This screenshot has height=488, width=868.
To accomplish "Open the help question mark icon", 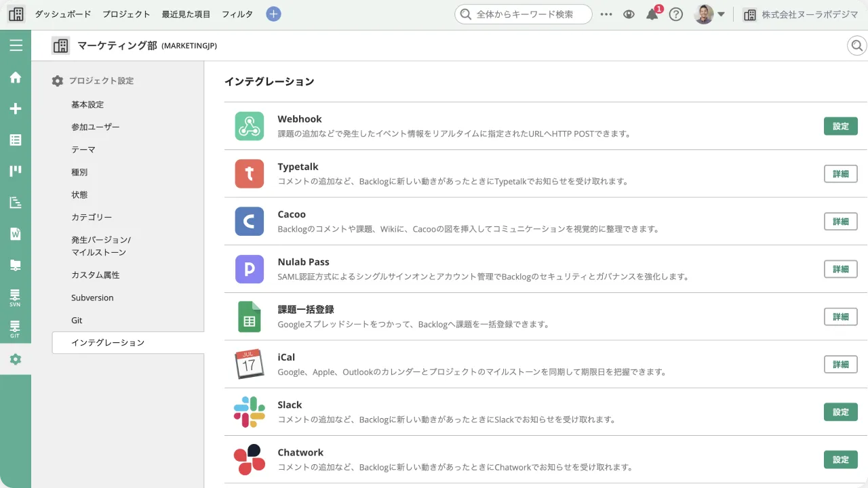I will (x=675, y=14).
